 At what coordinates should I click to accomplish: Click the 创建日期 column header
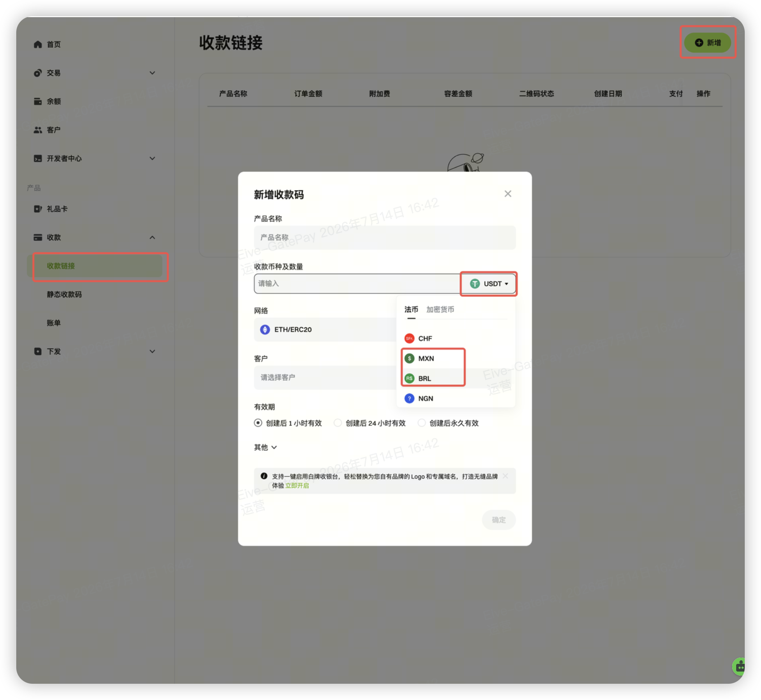coord(608,93)
